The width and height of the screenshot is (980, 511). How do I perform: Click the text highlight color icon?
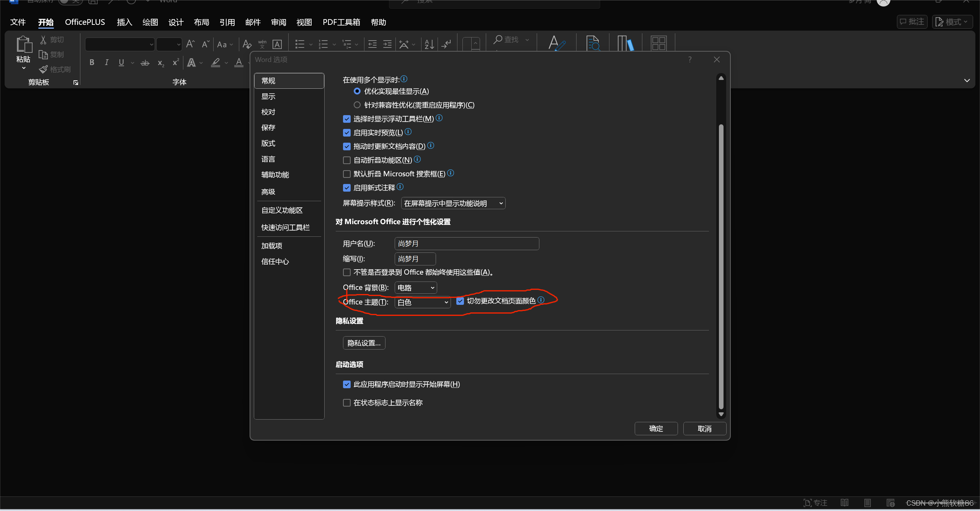click(216, 62)
